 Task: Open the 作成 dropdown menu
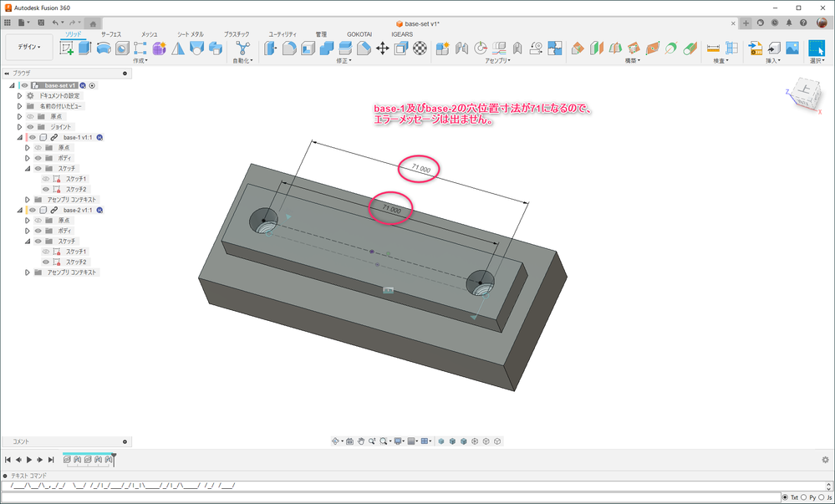(140, 61)
